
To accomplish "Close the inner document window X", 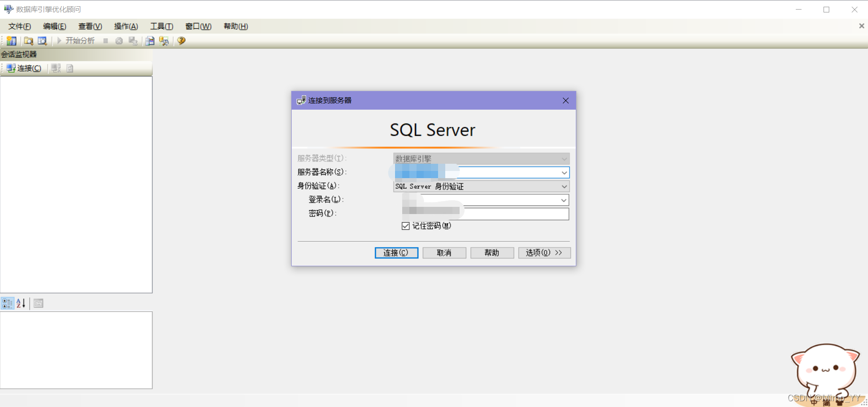I will pyautogui.click(x=861, y=26).
